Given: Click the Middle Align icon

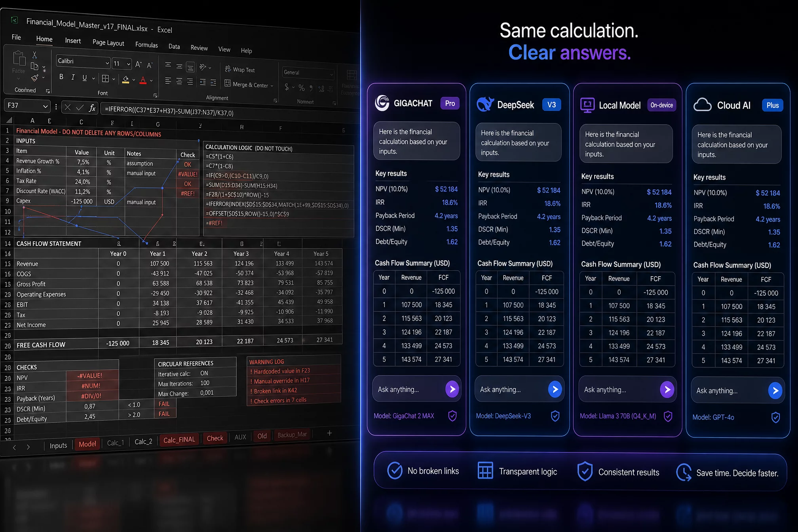Looking at the screenshot, I should (x=179, y=66).
